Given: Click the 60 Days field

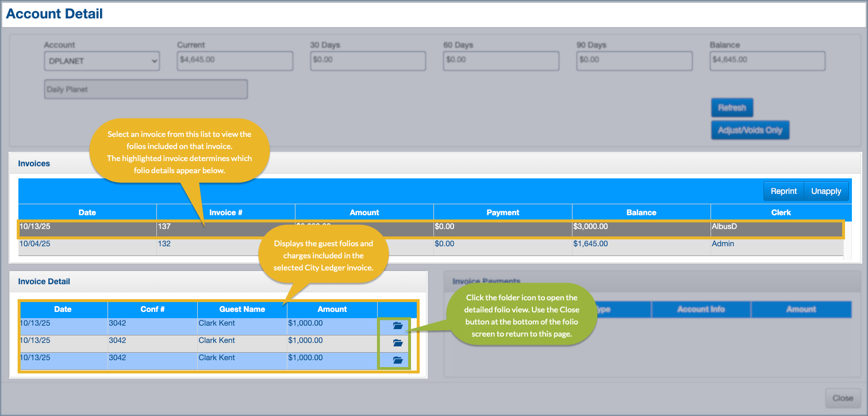Looking at the screenshot, I should point(501,60).
